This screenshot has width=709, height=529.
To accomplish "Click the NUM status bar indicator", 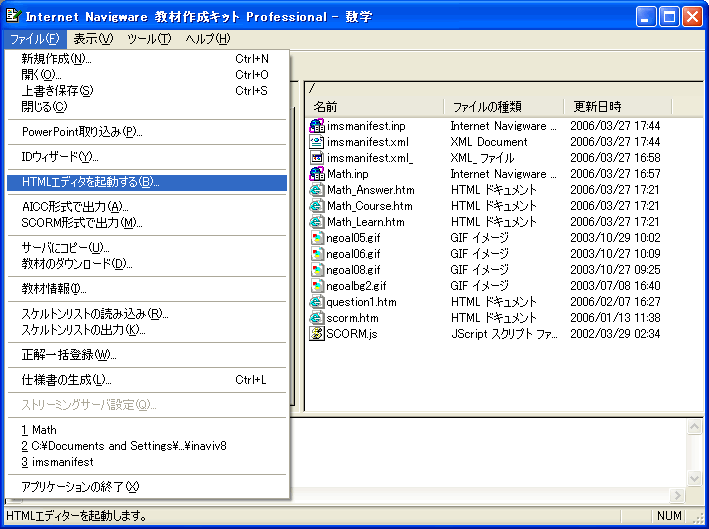I will pyautogui.click(x=669, y=515).
